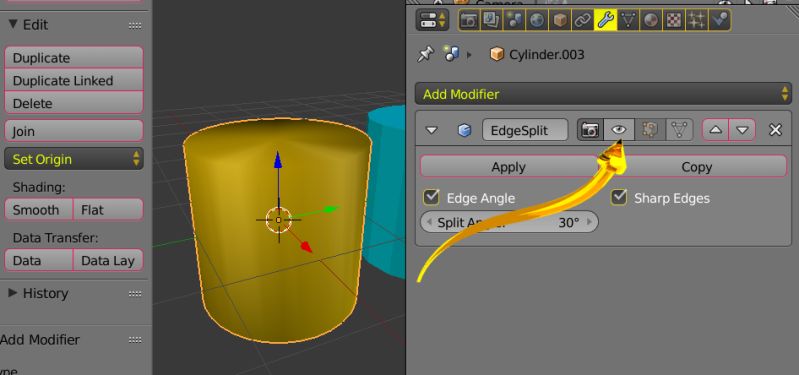
Task: Click the blue EdgeSplit modifier type icon
Action: pyautogui.click(x=464, y=130)
